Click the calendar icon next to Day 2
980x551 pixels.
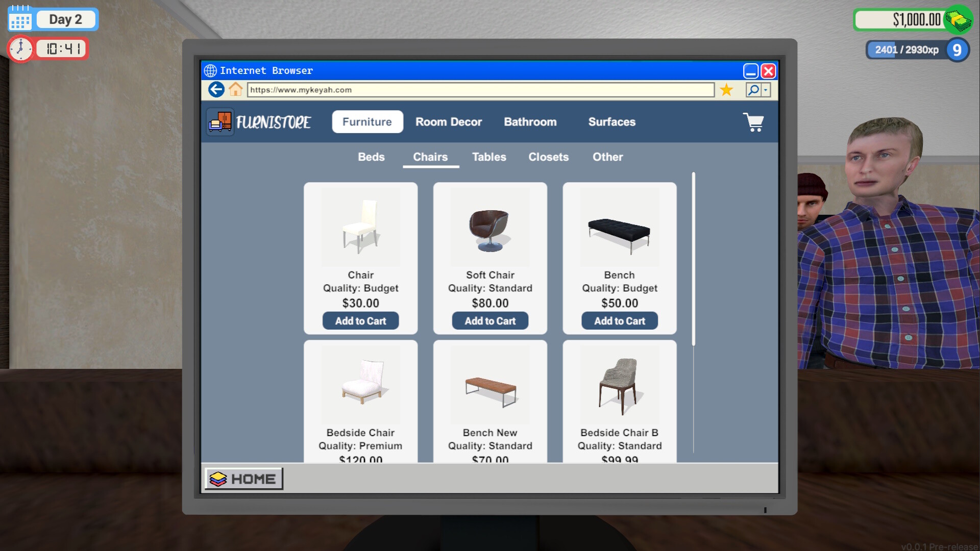click(20, 19)
